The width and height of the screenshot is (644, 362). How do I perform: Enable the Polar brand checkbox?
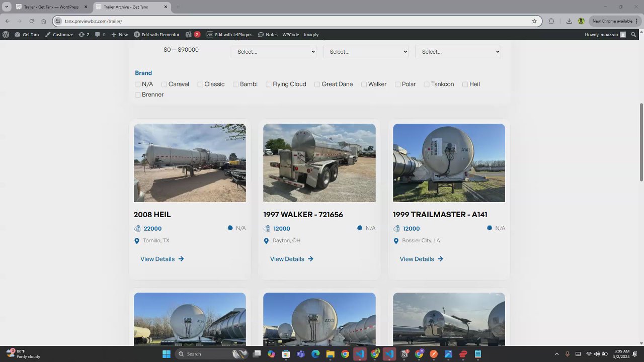point(397,84)
